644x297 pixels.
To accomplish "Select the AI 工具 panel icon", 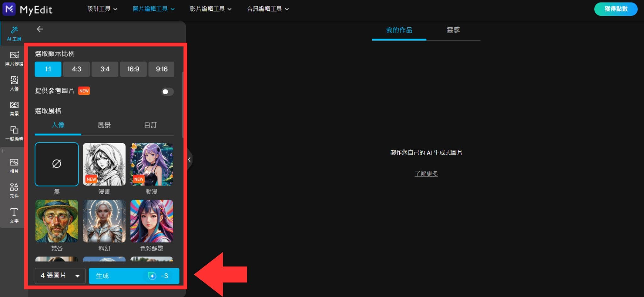I will coord(14,33).
